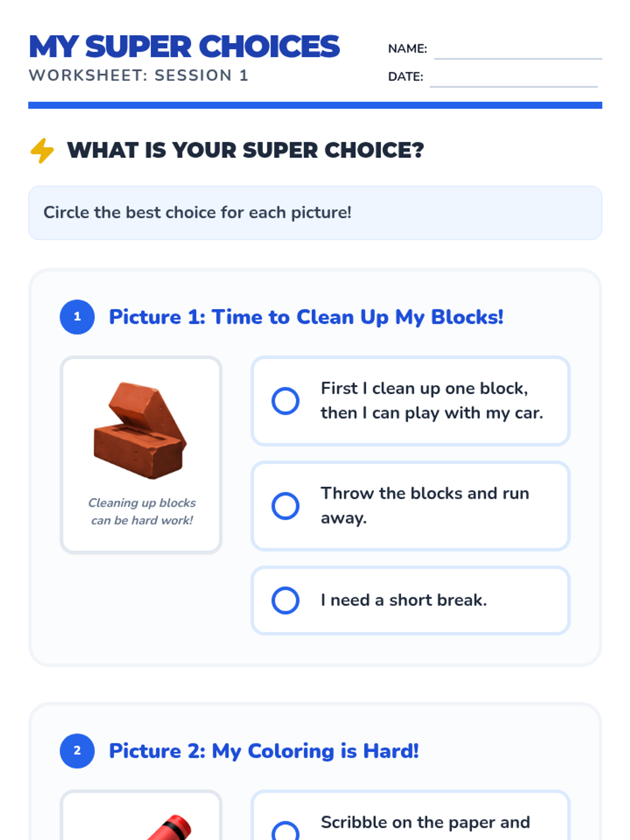Click 'Picture 2: My Coloring is Hard!' heading
The image size is (630, 840).
coord(264,751)
